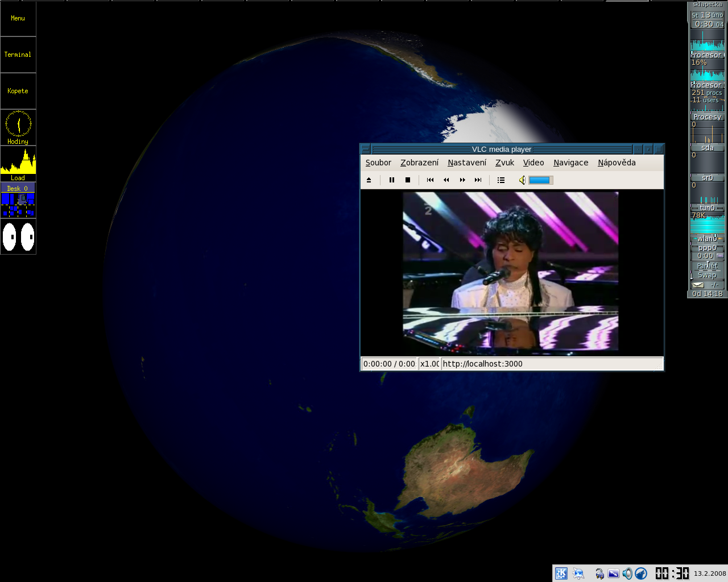Stop the video with the stop button
The width and height of the screenshot is (728, 582).
click(407, 180)
